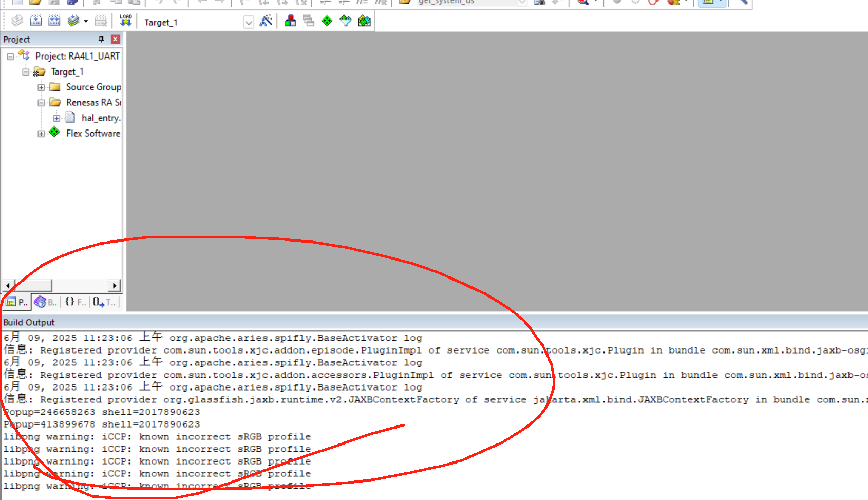Viewport: 868px width, 500px height.
Task: Click the project tree right scroll arrow
Action: click(x=115, y=285)
